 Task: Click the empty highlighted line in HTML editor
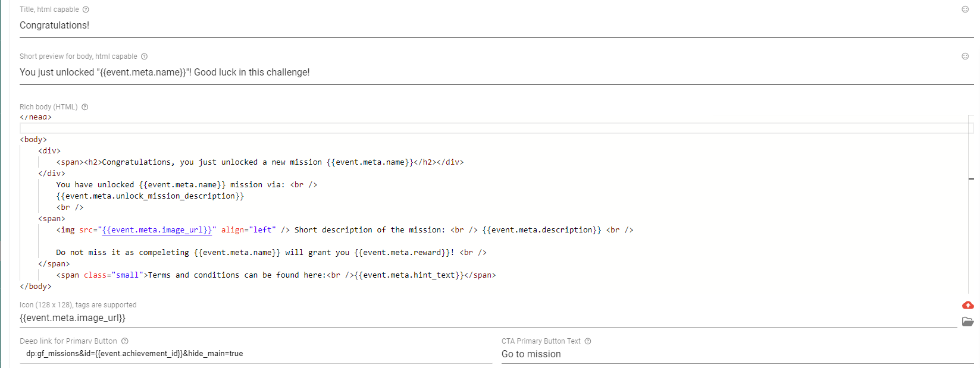point(476,128)
